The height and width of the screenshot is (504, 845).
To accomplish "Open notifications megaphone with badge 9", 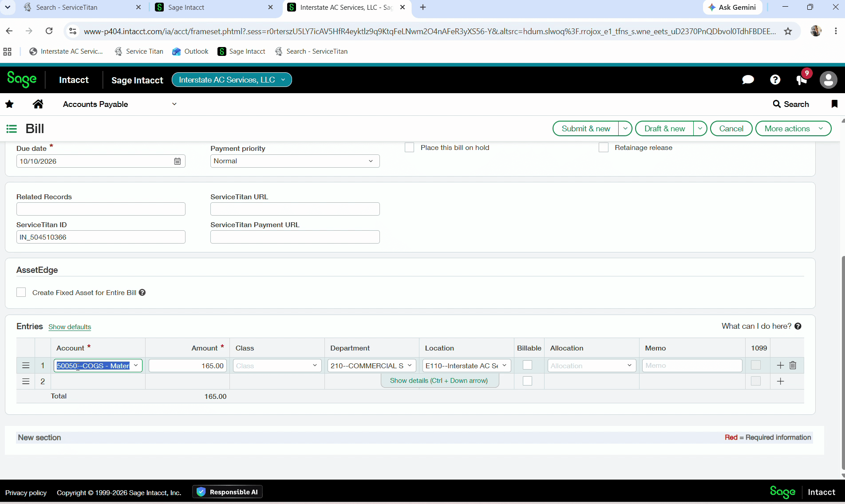I will [802, 79].
